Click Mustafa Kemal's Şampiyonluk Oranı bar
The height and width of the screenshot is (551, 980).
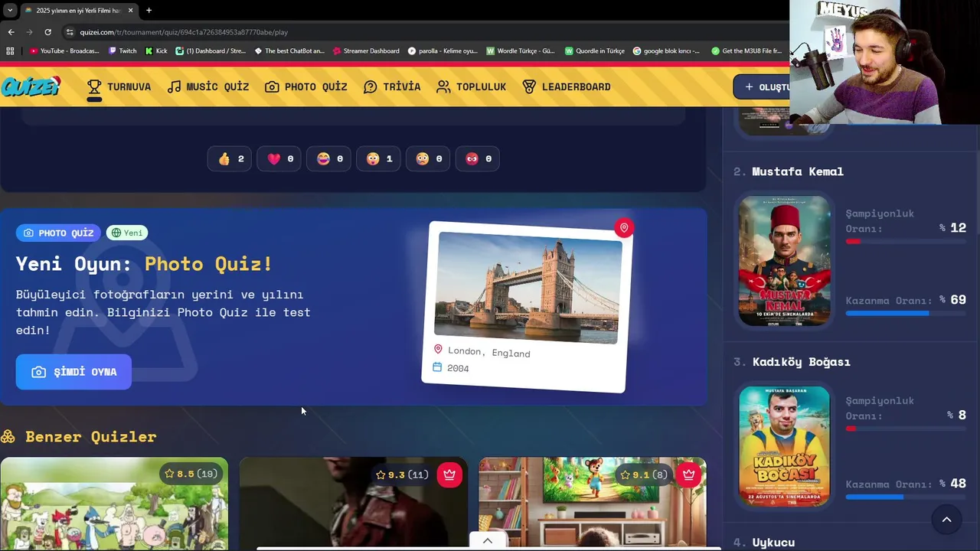pos(906,242)
